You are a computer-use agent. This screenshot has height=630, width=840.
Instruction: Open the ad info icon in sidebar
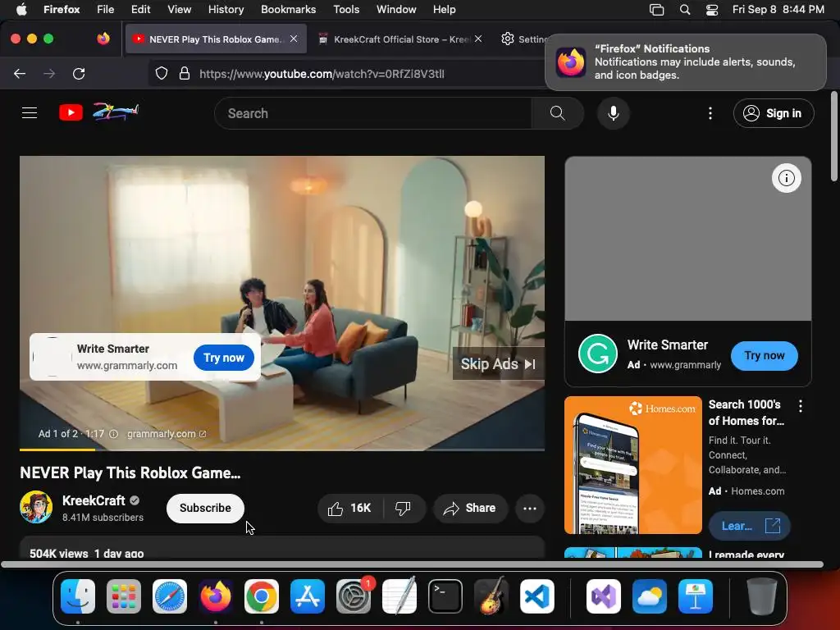787,178
